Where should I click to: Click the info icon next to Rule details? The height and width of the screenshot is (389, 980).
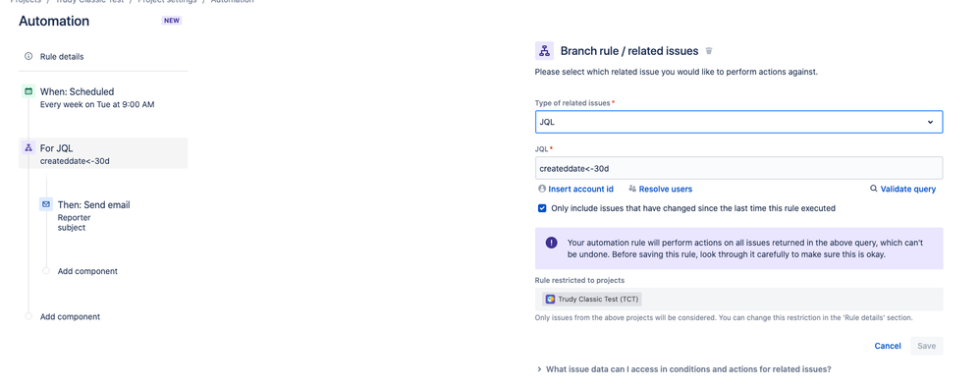tap(28, 56)
